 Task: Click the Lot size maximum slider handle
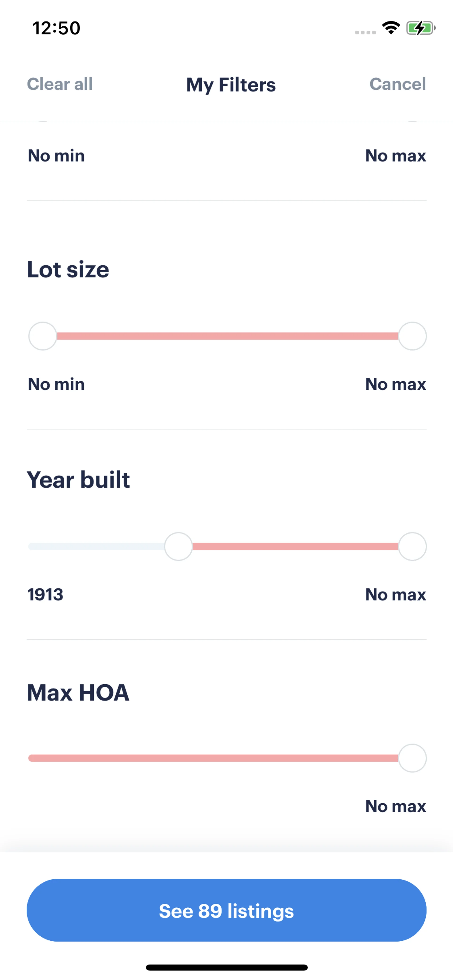412,336
